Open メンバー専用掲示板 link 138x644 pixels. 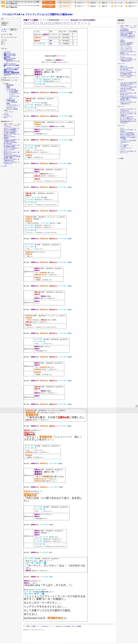(x=12, y=102)
